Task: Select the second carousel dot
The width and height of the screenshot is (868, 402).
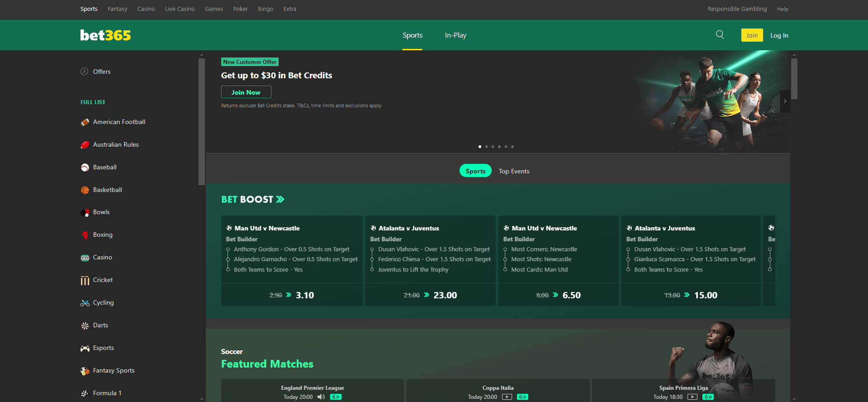Action: [x=486, y=147]
